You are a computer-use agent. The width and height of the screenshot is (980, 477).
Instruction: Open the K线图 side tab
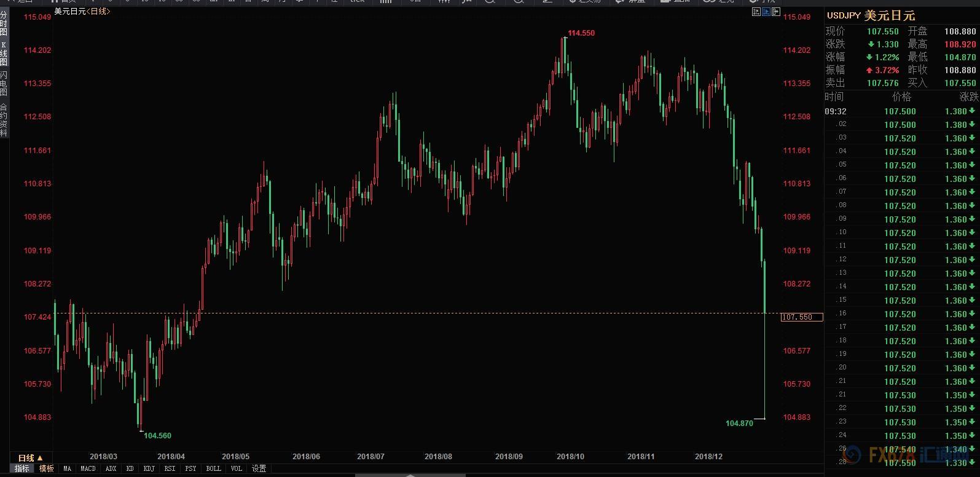pos(4,54)
